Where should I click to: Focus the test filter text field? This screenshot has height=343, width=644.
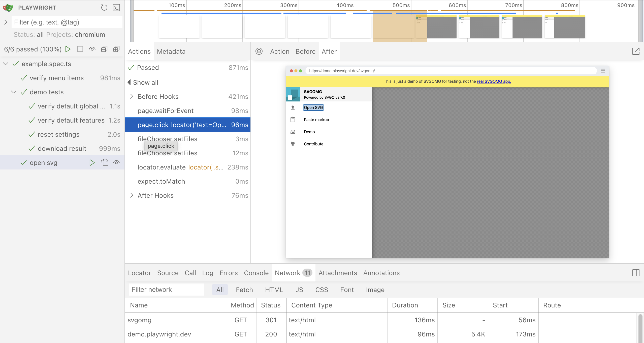point(67,22)
